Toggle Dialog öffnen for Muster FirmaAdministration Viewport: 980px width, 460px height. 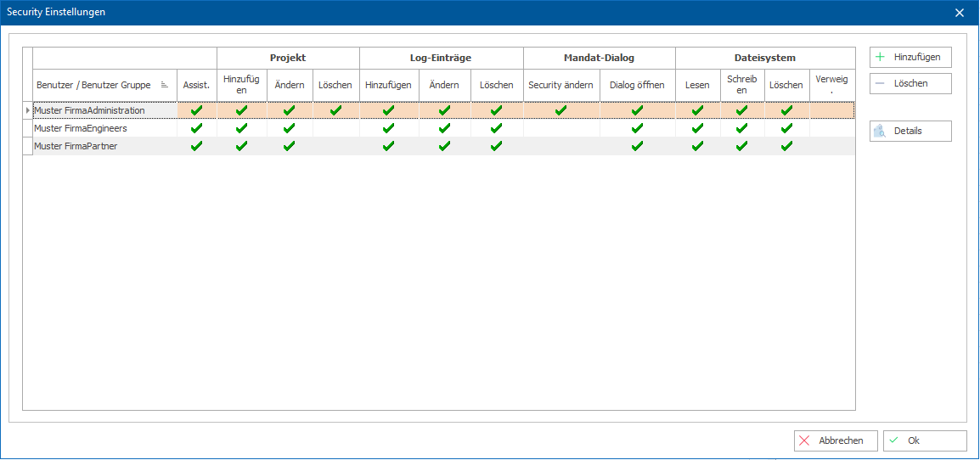[x=638, y=110]
